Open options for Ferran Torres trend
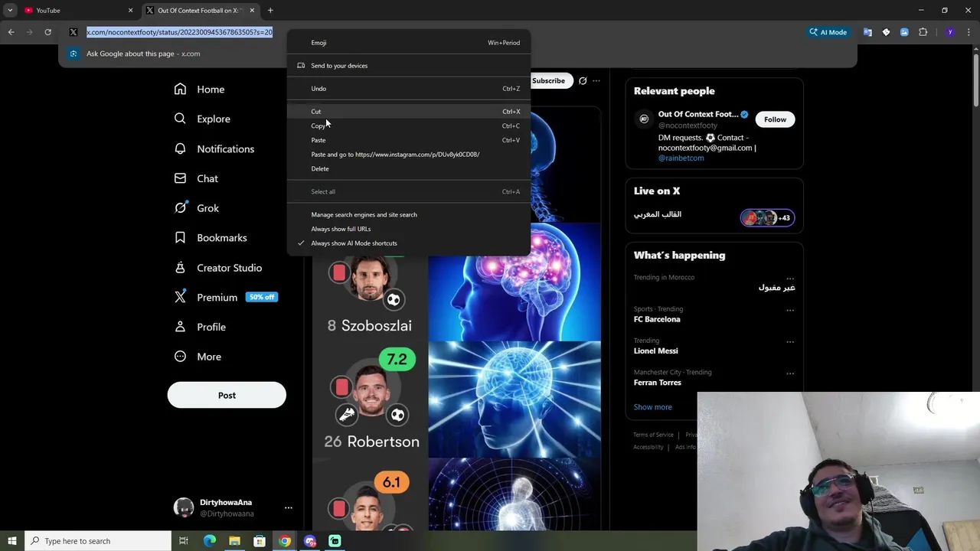Screen dimensions: 980x551 (790, 373)
